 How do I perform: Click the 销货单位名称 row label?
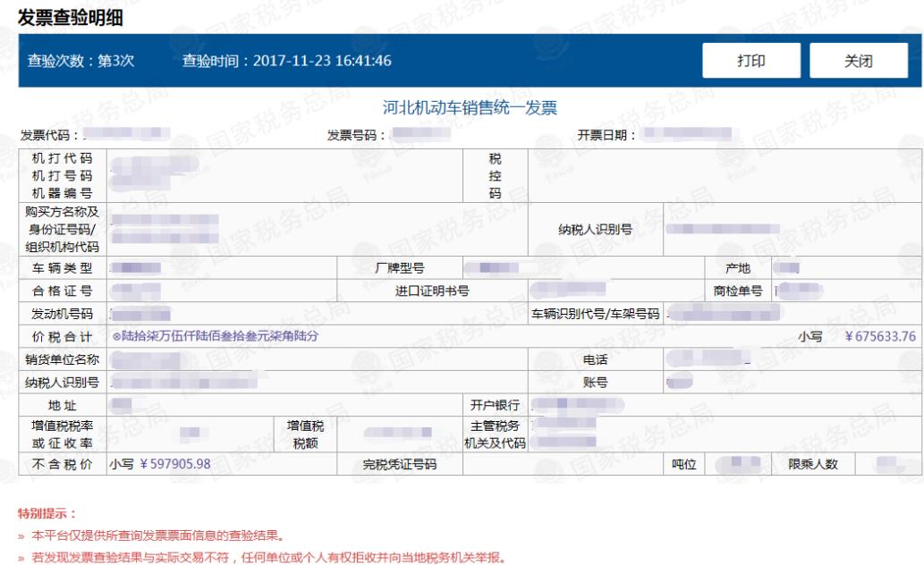coord(63,359)
